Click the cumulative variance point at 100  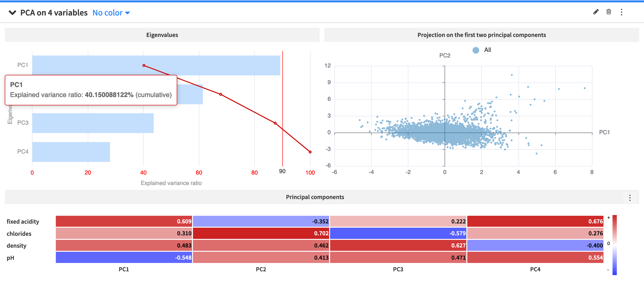point(310,152)
